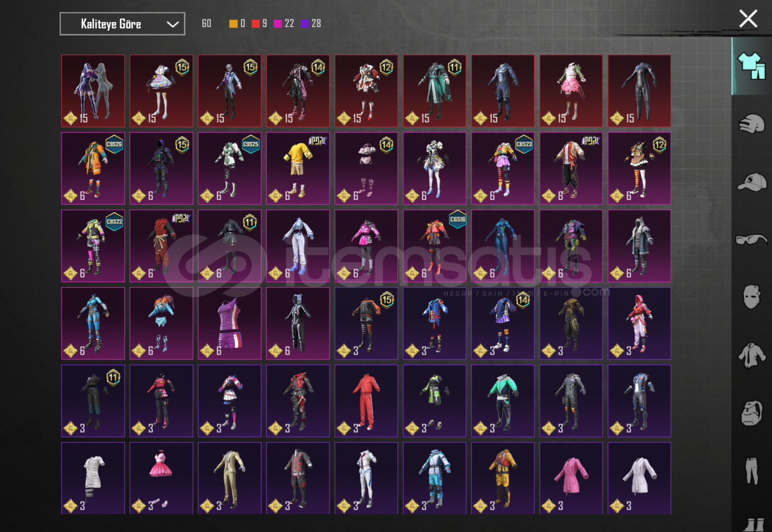Image resolution: width=772 pixels, height=532 pixels.
Task: Select the grey hooded coat outfit
Action: 639,246
